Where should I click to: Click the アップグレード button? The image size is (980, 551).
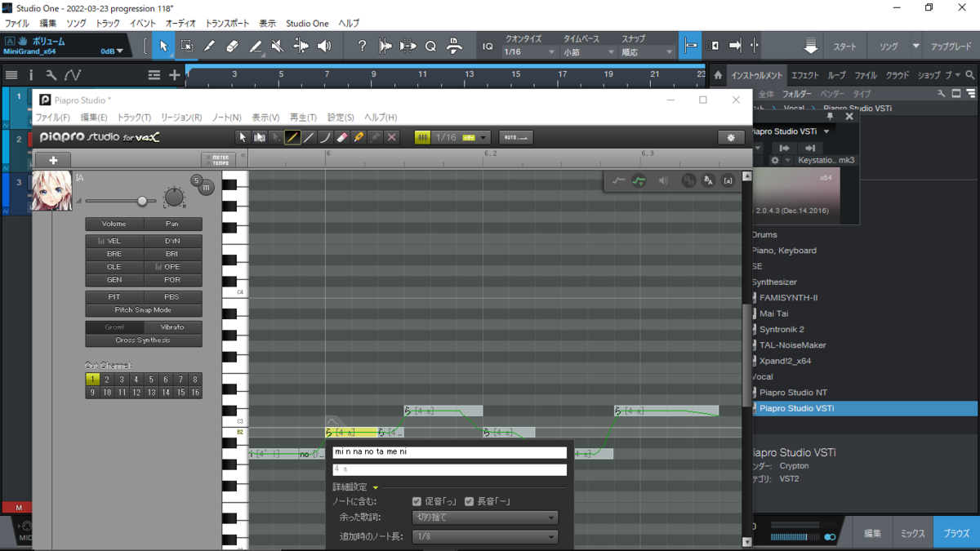pos(951,47)
